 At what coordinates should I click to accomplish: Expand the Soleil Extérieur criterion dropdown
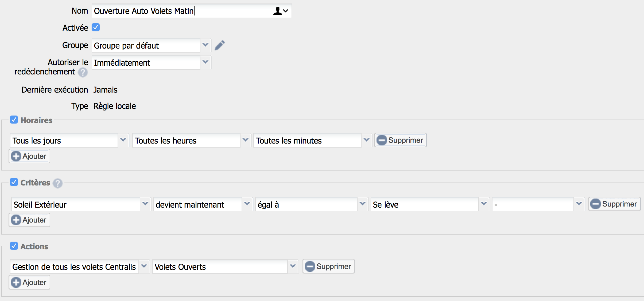point(145,204)
